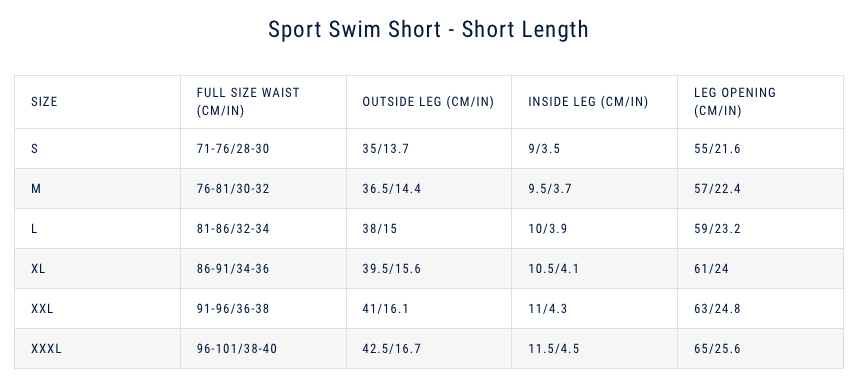Click outside leg value 38/15
The height and width of the screenshot is (389, 861).
click(x=379, y=229)
